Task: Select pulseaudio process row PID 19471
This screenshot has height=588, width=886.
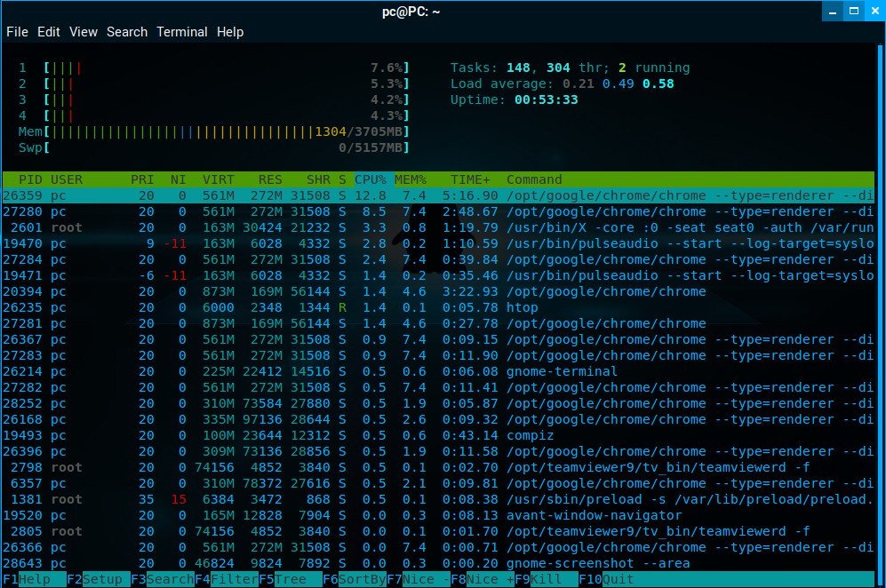Action: point(438,275)
